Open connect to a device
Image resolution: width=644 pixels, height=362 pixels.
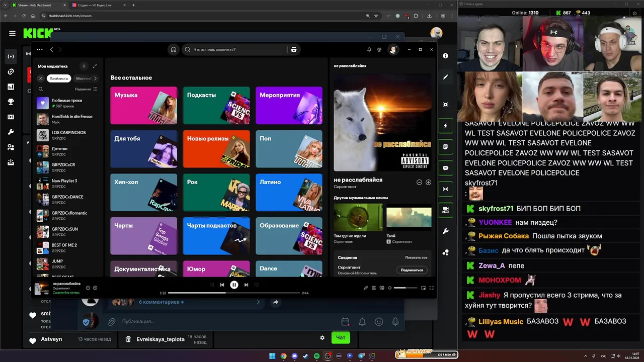pos(382,288)
